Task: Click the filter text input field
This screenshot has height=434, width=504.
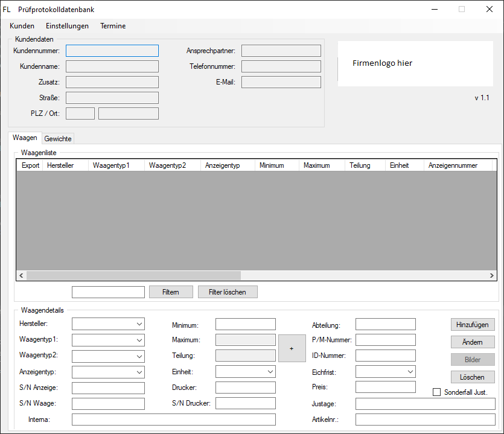Action: click(x=108, y=292)
